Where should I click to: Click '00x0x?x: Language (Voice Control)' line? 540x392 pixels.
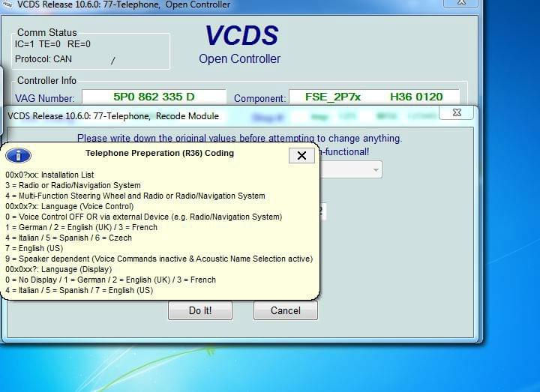pyautogui.click(x=70, y=206)
